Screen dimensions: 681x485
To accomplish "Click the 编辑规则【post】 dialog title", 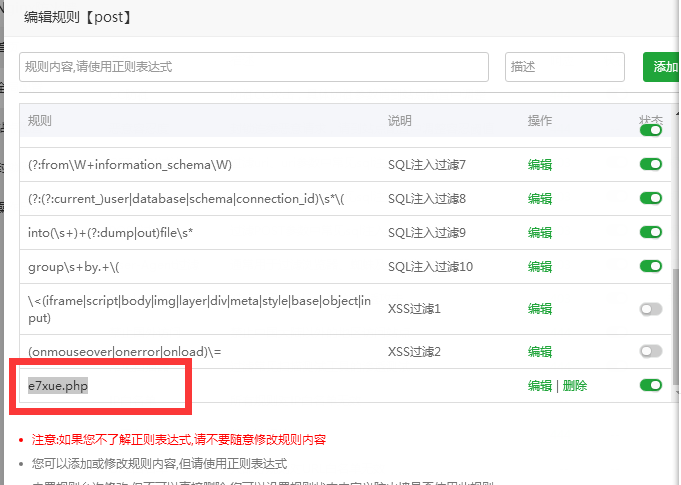I will pos(78,17).
